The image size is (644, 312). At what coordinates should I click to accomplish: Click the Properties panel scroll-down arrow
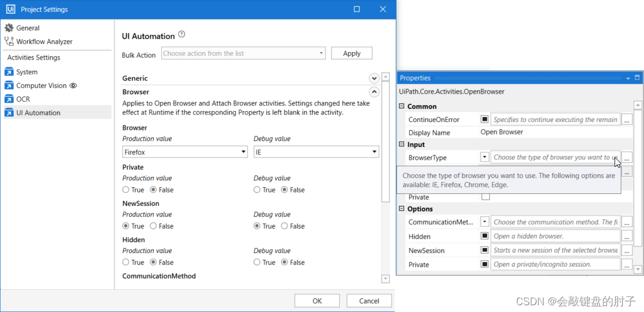pyautogui.click(x=637, y=269)
